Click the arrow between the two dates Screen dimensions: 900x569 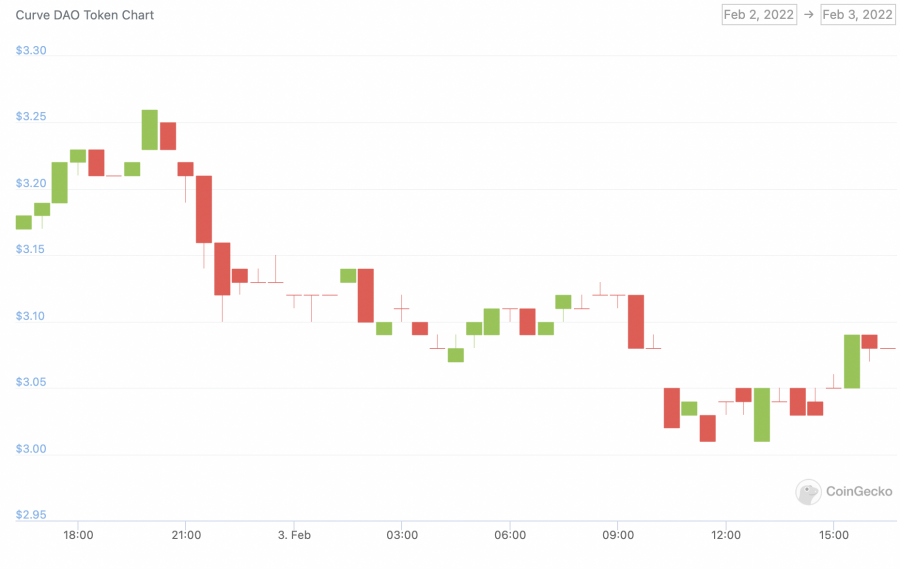pyautogui.click(x=808, y=14)
